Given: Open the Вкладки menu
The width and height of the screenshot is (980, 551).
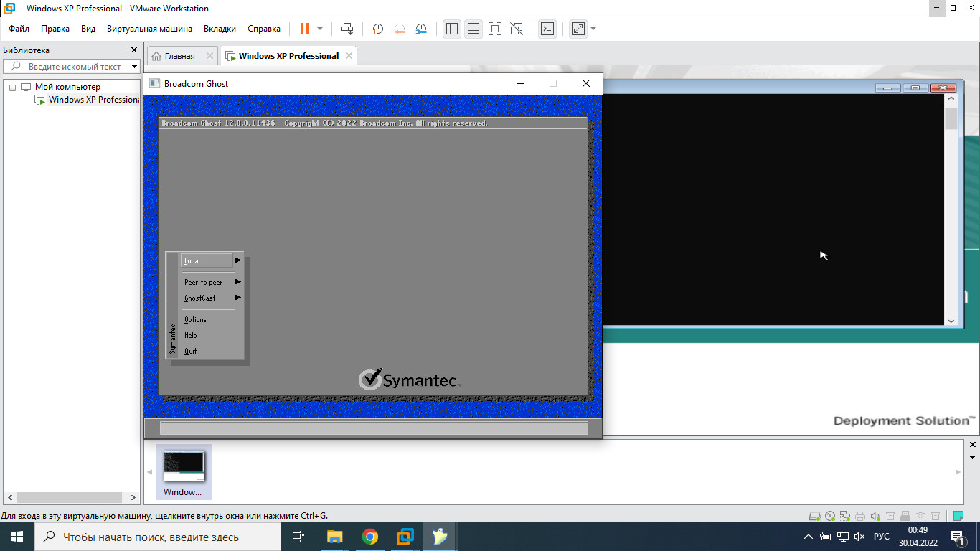Looking at the screenshot, I should coord(220,29).
